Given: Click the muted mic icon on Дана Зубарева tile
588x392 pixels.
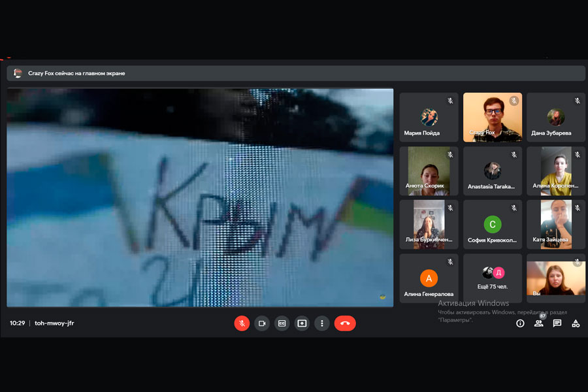Looking at the screenshot, I should tap(578, 101).
